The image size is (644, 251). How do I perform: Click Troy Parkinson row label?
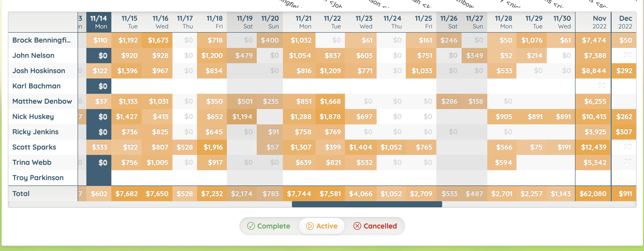coord(38,178)
